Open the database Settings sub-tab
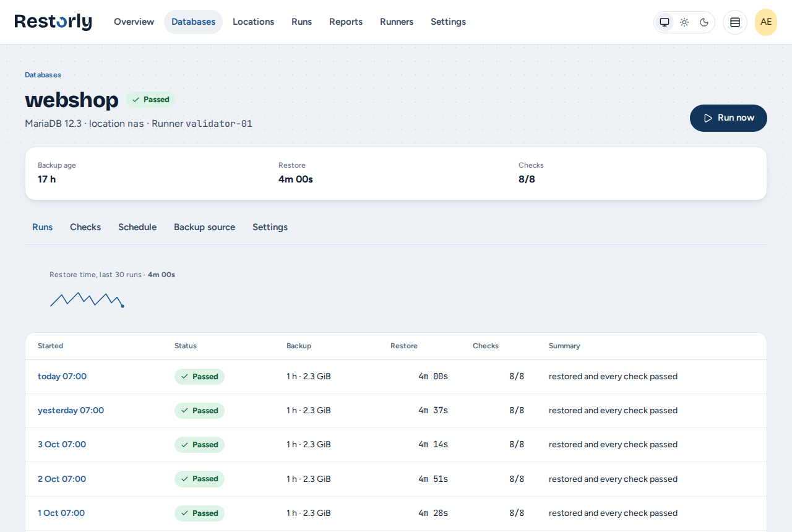The width and height of the screenshot is (792, 532). coord(270,227)
